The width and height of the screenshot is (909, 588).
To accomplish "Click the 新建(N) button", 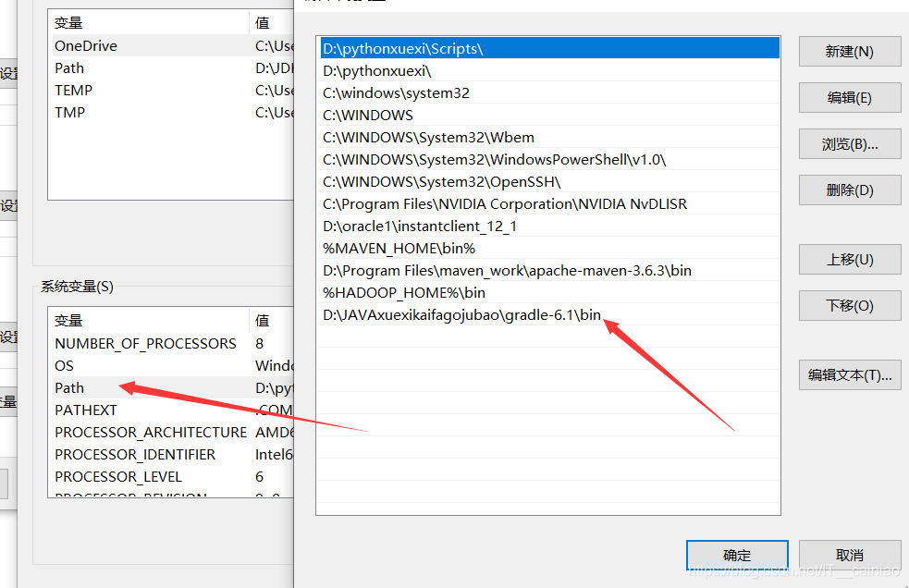I will pyautogui.click(x=849, y=52).
